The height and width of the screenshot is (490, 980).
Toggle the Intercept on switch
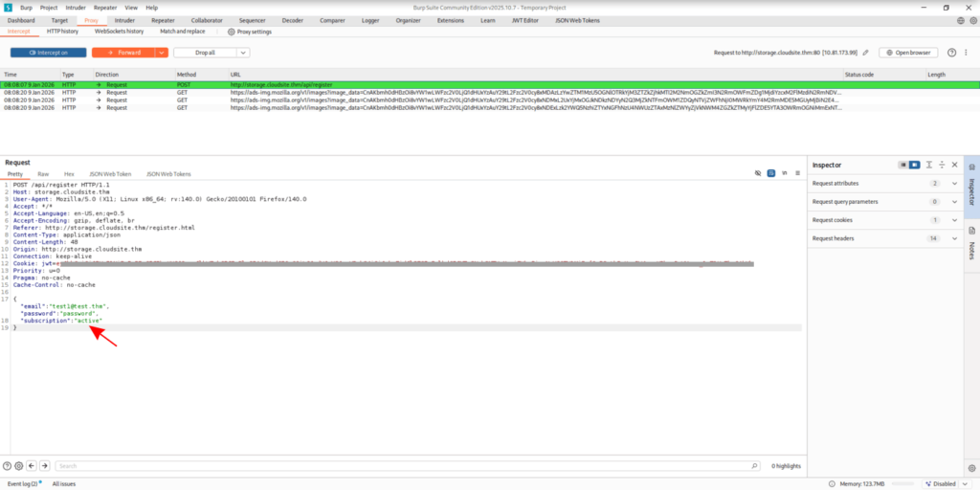click(48, 53)
